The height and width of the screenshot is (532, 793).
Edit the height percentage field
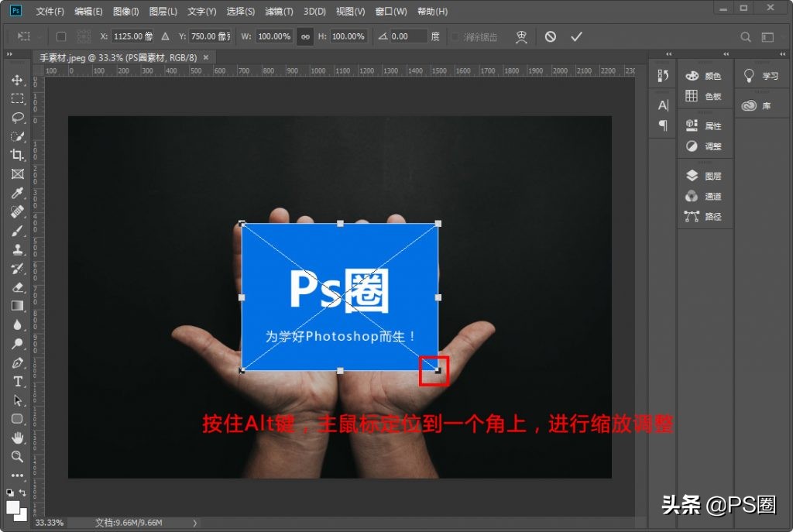tap(348, 36)
